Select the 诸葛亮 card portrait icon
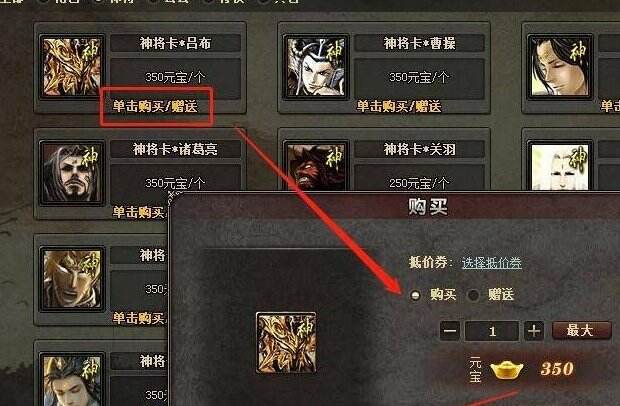Image resolution: width=620 pixels, height=406 pixels. point(72,173)
